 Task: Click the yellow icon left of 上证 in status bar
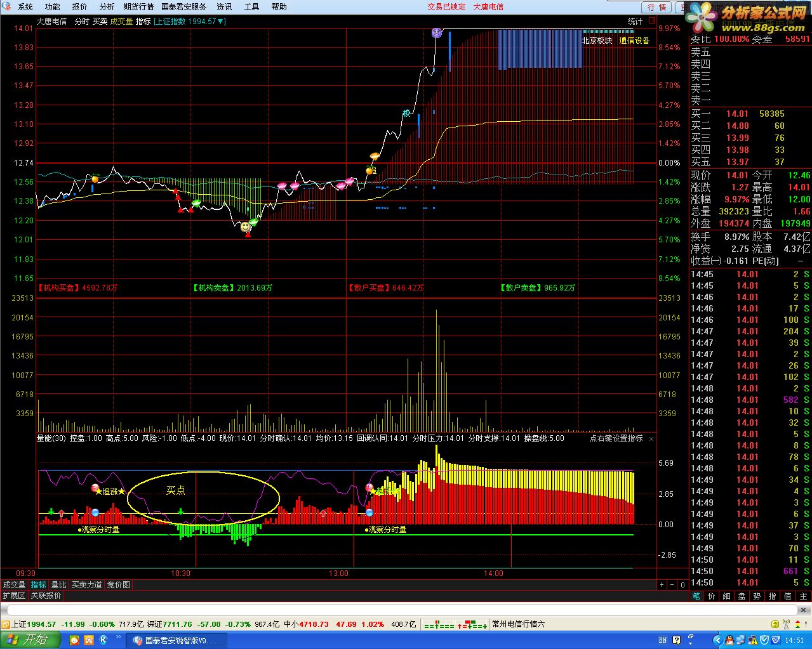pyautogui.click(x=6, y=624)
